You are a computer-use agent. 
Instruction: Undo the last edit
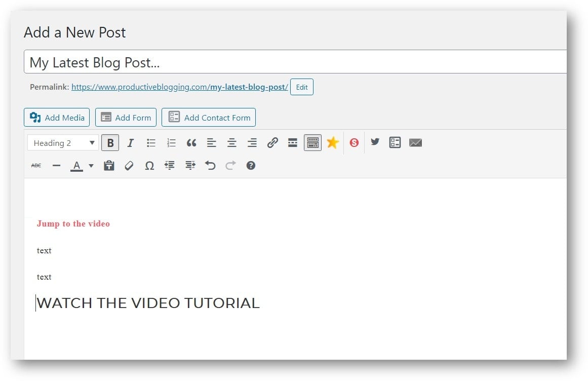pyautogui.click(x=210, y=165)
